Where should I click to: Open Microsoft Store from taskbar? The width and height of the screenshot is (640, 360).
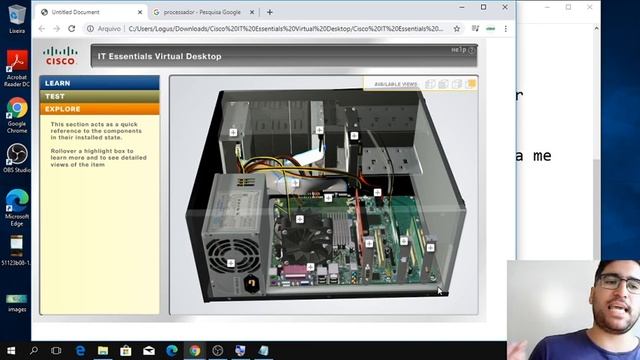click(126, 351)
